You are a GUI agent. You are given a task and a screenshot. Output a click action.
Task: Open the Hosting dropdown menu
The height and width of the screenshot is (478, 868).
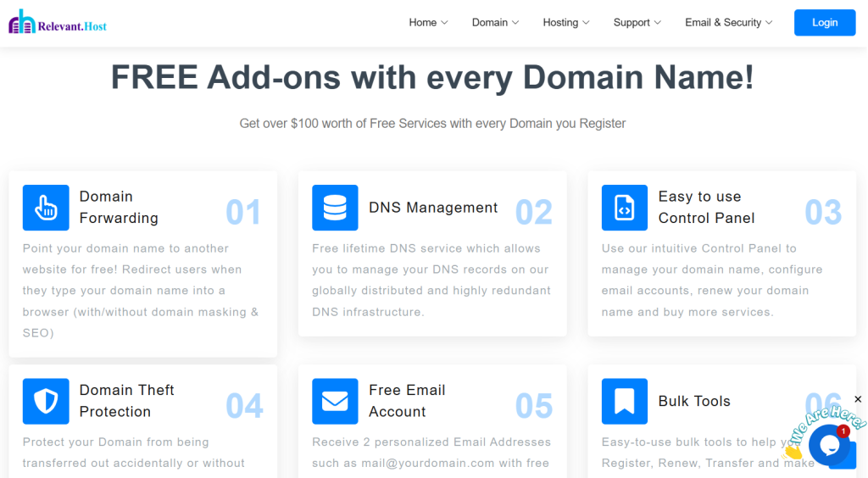[565, 23]
